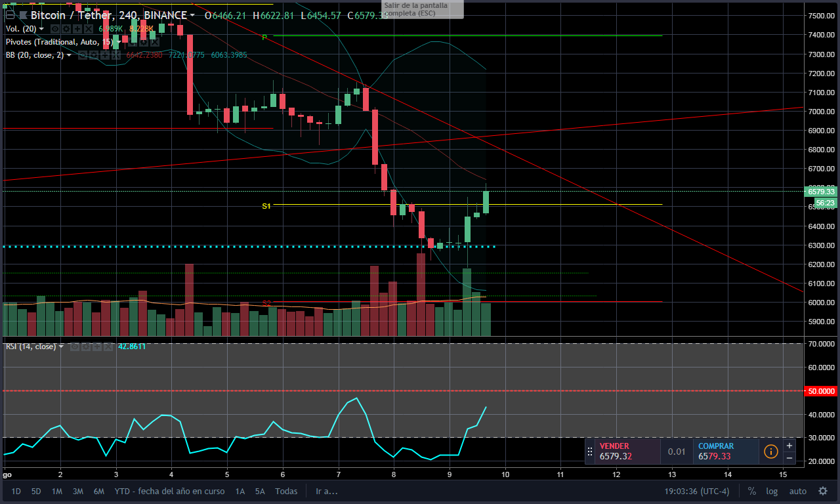
Task: Click the RSI value 42.8611
Action: (x=131, y=346)
